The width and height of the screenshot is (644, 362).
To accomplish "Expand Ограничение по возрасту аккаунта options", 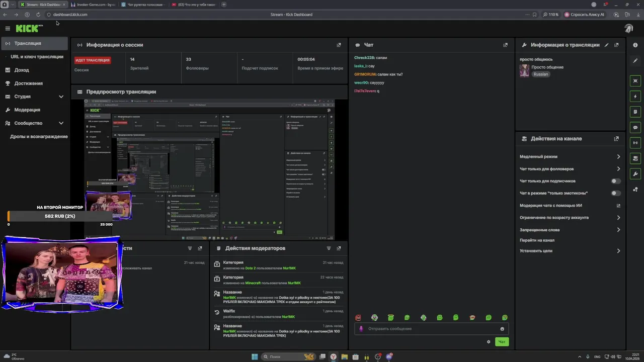I will (618, 218).
